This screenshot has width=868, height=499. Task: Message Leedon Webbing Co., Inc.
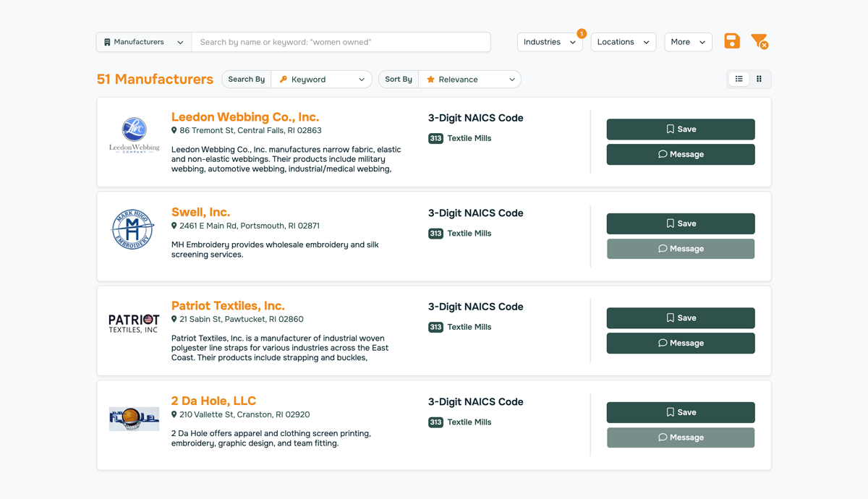pyautogui.click(x=681, y=154)
